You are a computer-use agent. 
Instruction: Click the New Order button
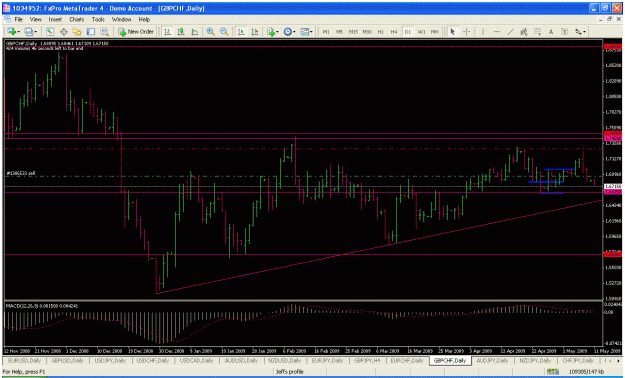tap(136, 32)
